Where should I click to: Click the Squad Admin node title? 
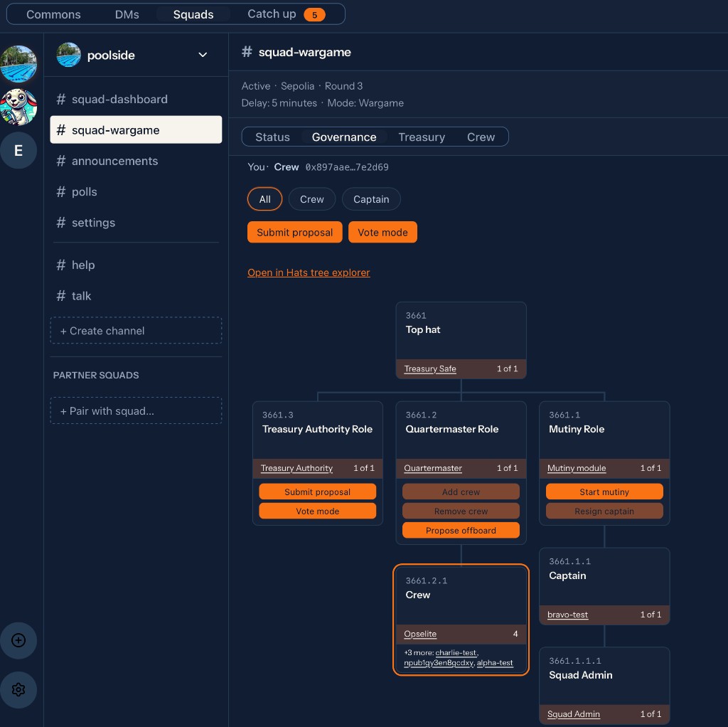coord(580,674)
